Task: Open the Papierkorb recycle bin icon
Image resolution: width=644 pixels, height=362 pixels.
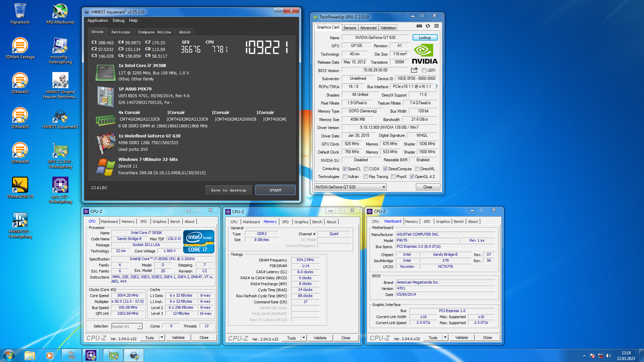Action: 20,13
